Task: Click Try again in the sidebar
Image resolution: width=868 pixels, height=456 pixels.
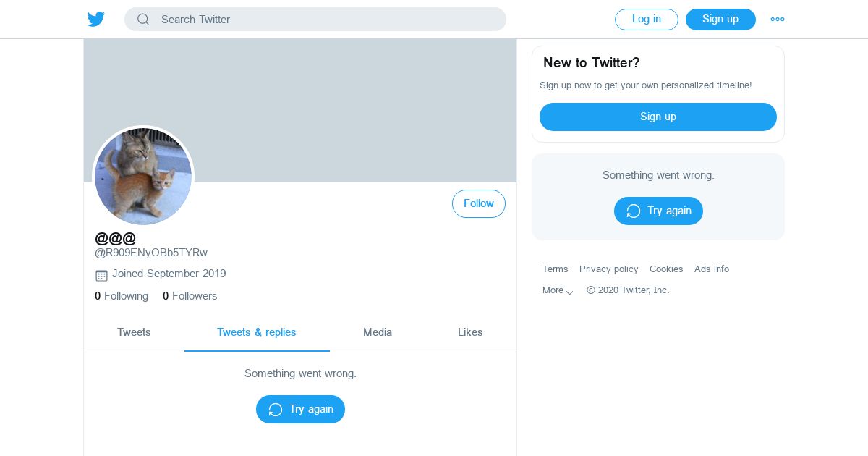Action: click(x=658, y=211)
